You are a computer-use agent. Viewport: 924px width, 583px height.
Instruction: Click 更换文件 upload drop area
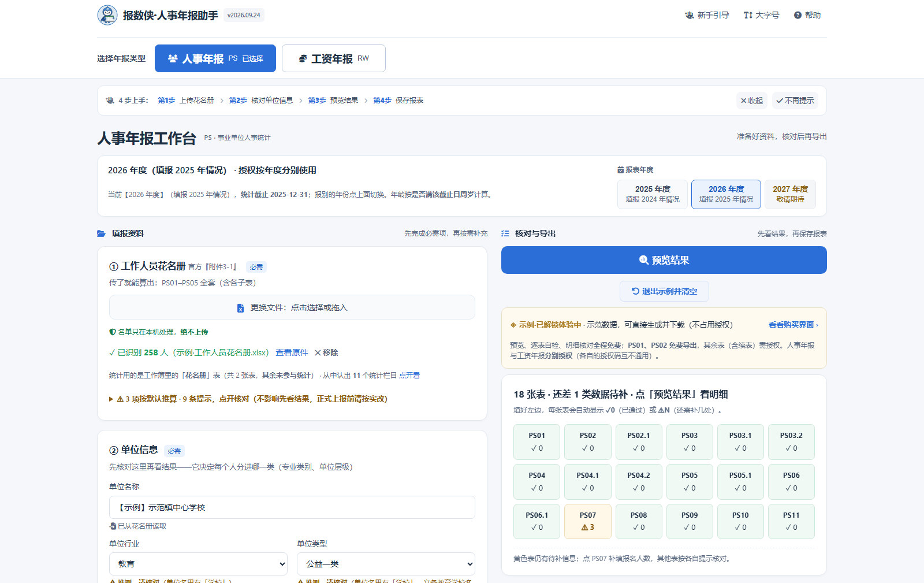[292, 307]
